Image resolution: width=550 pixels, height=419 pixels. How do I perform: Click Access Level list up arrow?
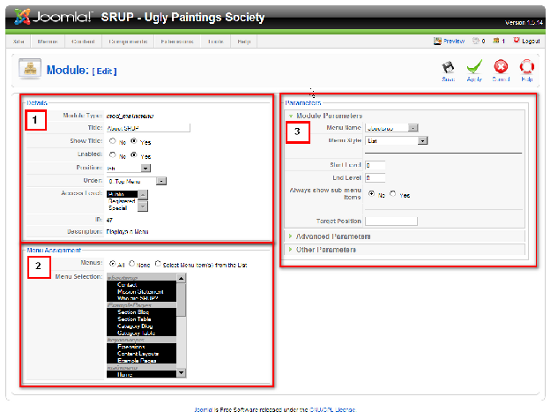[x=143, y=195]
